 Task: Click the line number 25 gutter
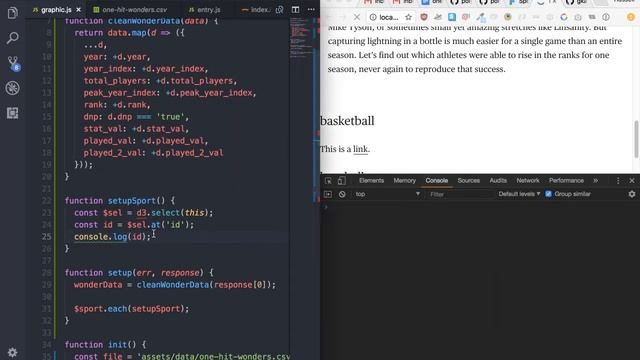click(47, 237)
